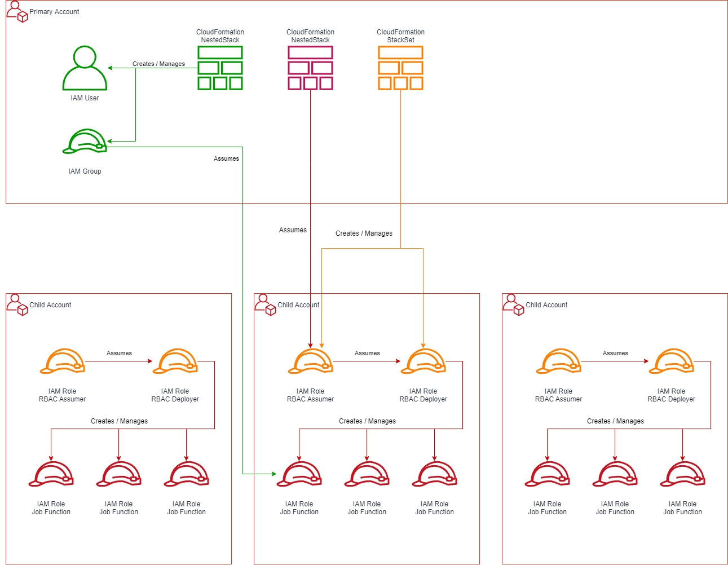Select RBAC Assumer role icon in middle Child Account
728x565 pixels.
tap(310, 361)
